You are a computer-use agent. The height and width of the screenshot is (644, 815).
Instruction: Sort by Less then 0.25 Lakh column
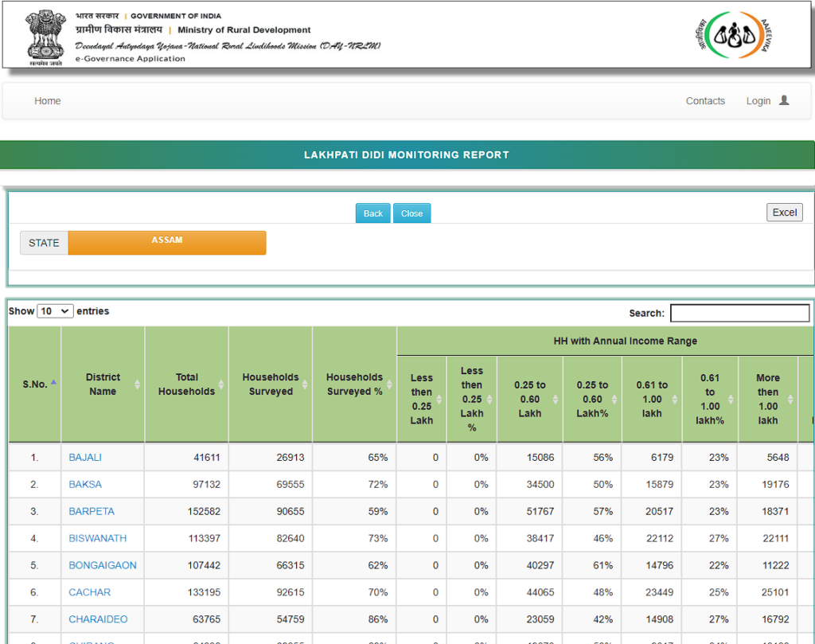(439, 399)
